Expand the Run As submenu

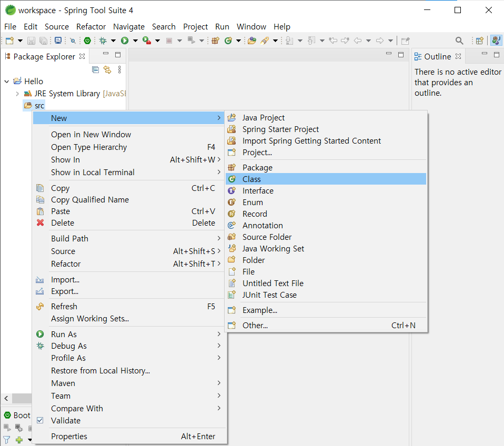(128, 334)
